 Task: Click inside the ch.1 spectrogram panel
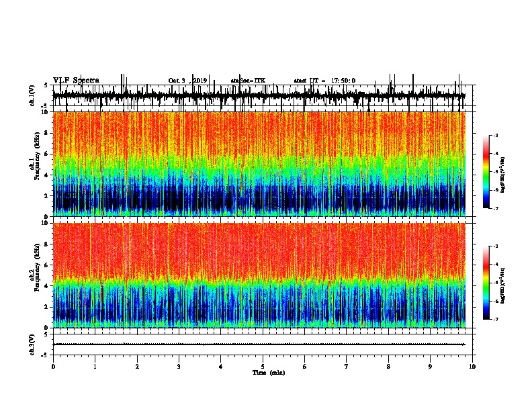click(259, 164)
